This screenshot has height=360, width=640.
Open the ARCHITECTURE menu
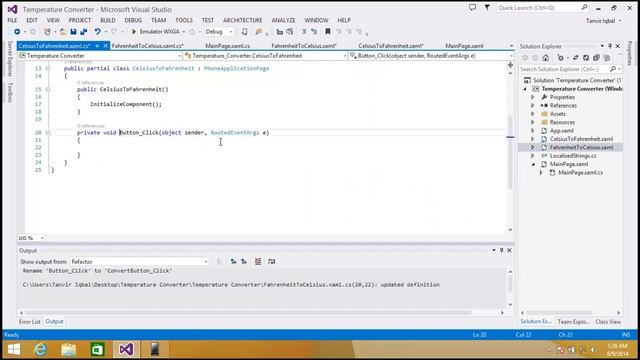click(x=242, y=20)
